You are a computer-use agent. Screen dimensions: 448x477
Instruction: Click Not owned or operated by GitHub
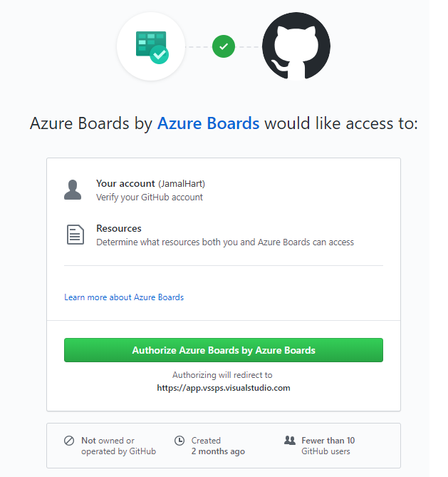click(x=118, y=446)
